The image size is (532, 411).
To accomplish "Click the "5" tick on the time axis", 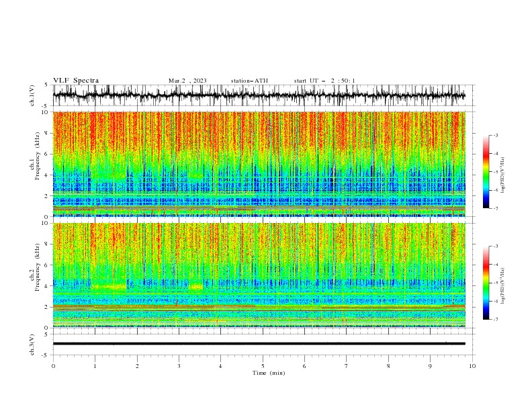I will [x=263, y=366].
